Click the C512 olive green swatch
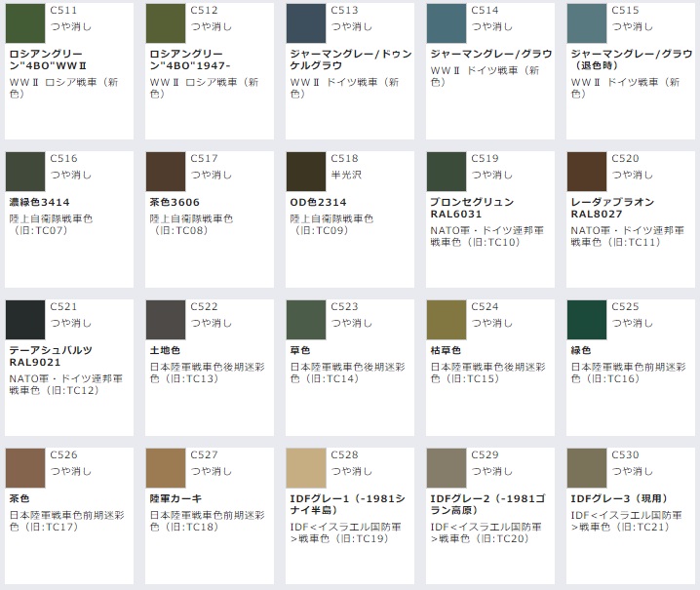This screenshot has height=590, width=700. tap(166, 23)
